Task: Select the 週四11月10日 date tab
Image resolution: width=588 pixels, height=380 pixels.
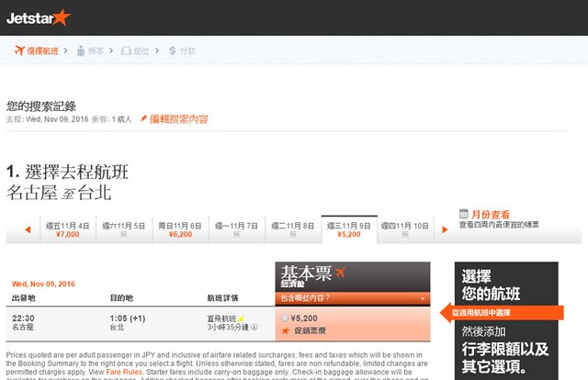Action: [x=405, y=229]
